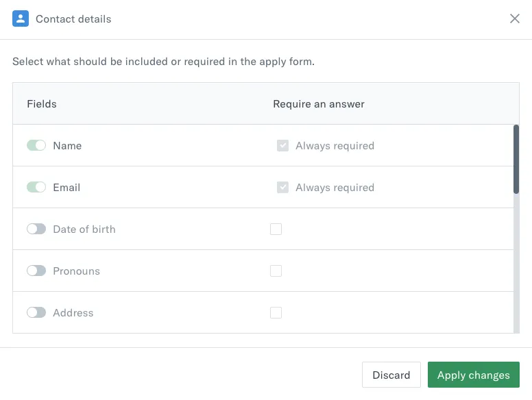Image resolution: width=532 pixels, height=400 pixels.
Task: Click the Contact details person icon
Action: tap(21, 18)
